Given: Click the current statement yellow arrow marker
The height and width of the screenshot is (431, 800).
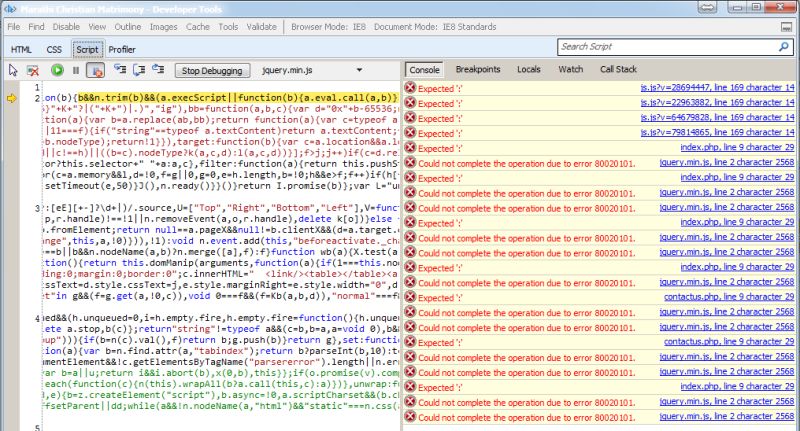Looking at the screenshot, I should coord(11,98).
